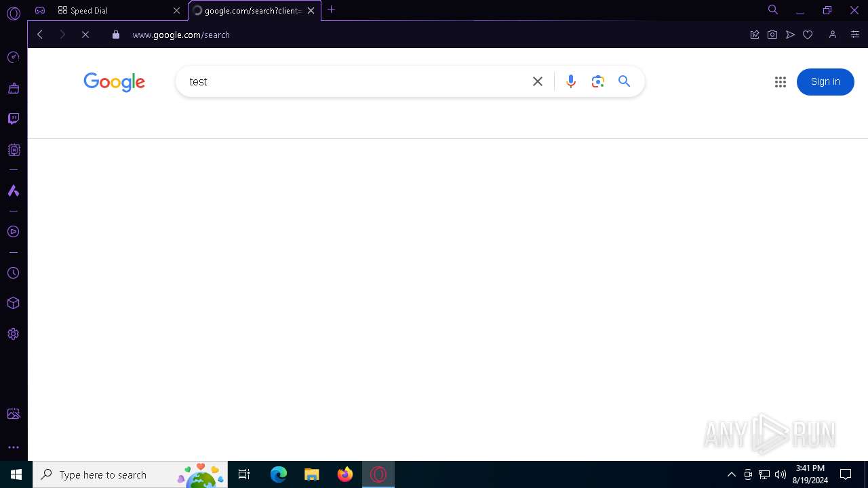The width and height of the screenshot is (868, 488).
Task: Open GX Control speedometer in sidebar
Action: tap(14, 57)
